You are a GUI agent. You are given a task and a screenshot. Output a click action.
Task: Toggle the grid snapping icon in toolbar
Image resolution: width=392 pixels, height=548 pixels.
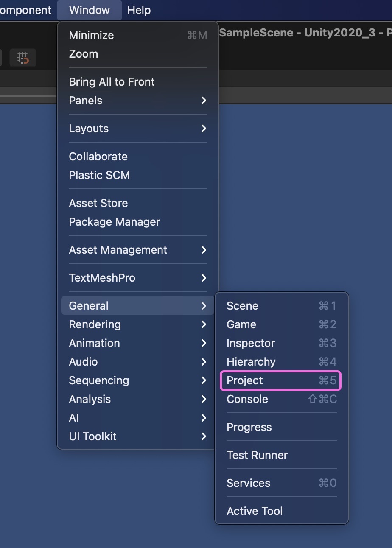pyautogui.click(x=23, y=58)
